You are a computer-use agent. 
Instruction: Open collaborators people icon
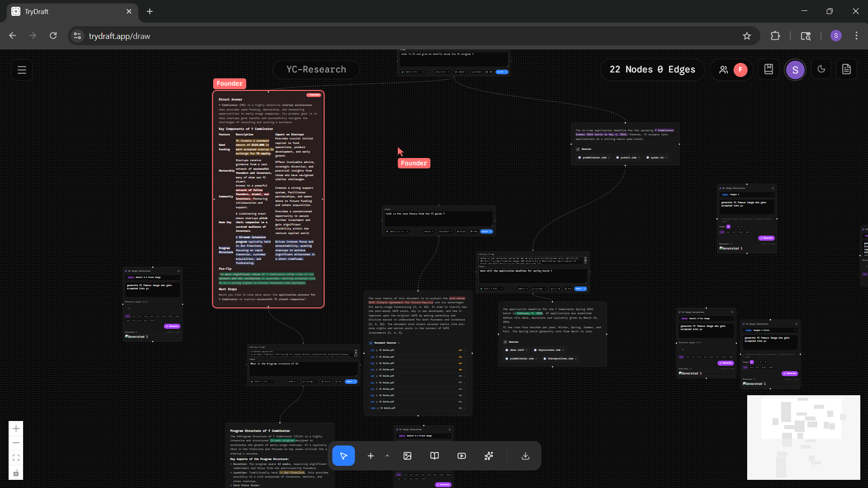click(x=724, y=70)
